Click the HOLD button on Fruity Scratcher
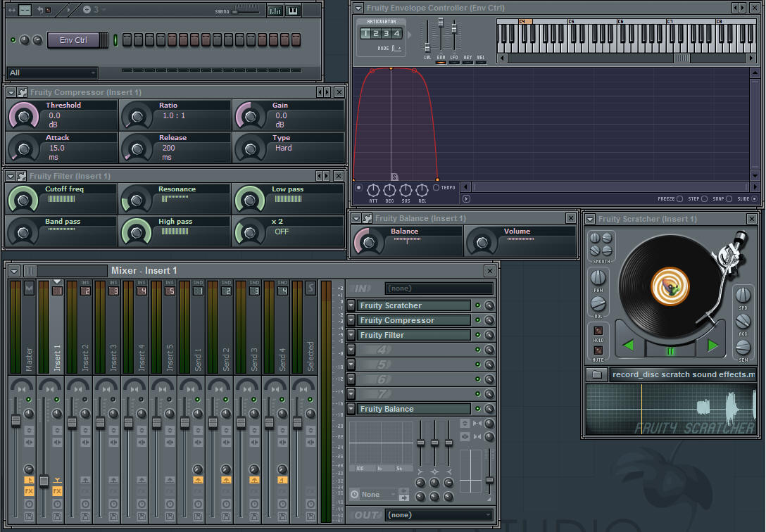This screenshot has height=532, width=766. tap(598, 331)
